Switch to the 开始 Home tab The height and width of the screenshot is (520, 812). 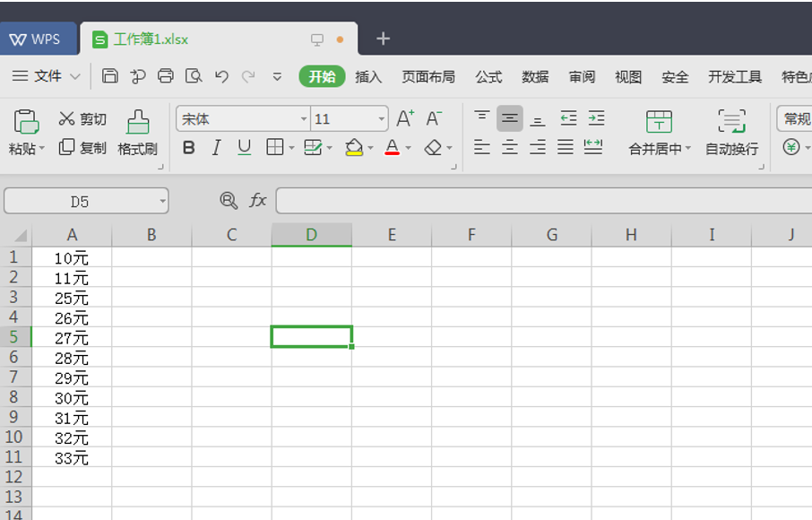point(322,76)
